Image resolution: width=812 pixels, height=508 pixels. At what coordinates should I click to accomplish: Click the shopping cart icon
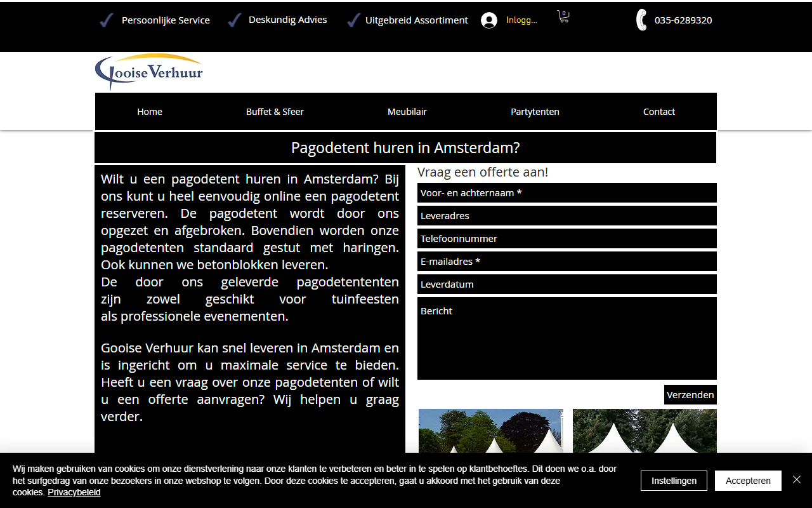(x=563, y=17)
